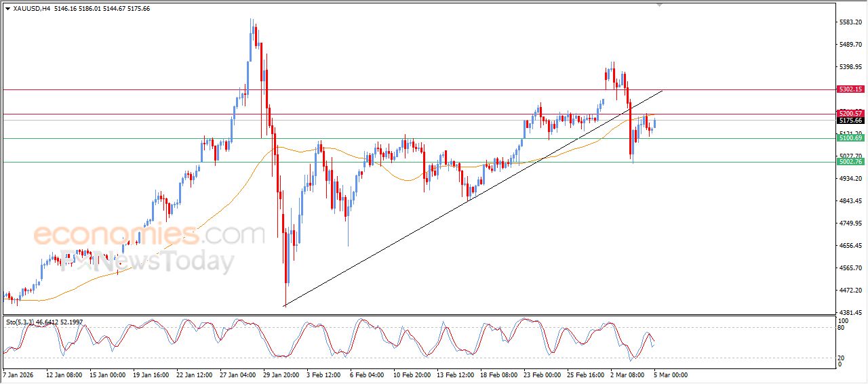
Task: Click the economies.com watermark logo
Action: [149, 235]
